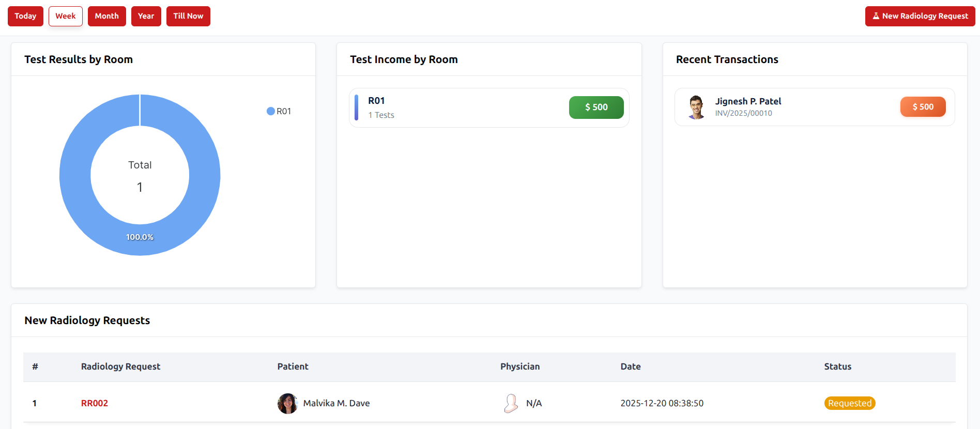Click the flask icon in New Radiology Request
The width and height of the screenshot is (980, 429).
pyautogui.click(x=876, y=16)
